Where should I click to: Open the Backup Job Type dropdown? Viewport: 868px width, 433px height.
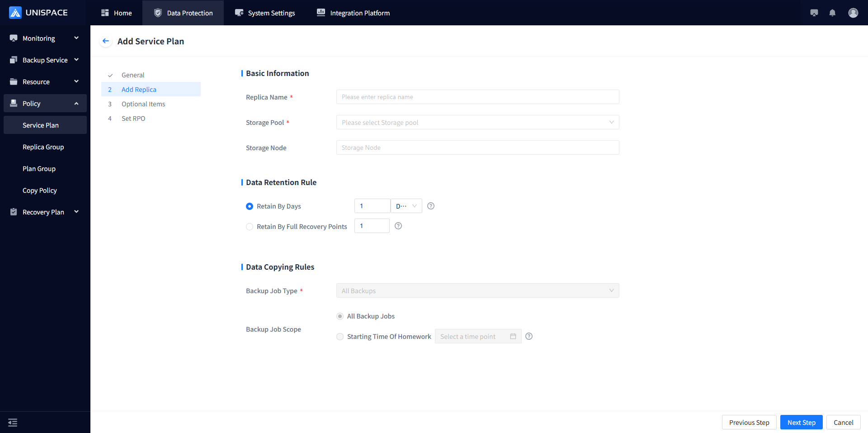pos(477,290)
